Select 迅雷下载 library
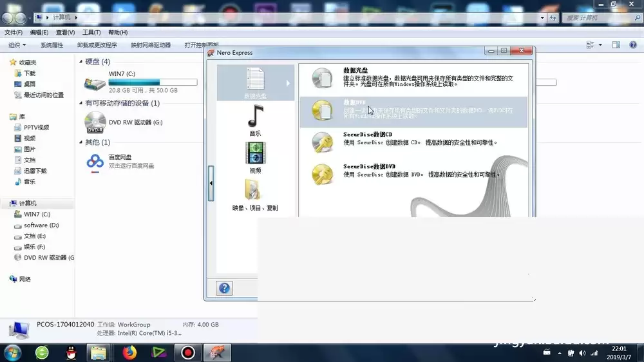The width and height of the screenshot is (644, 362). [35, 171]
